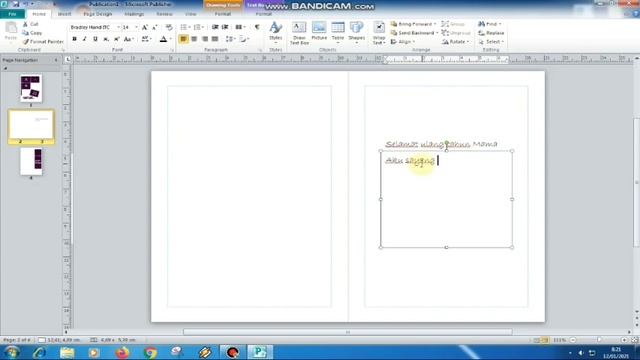
Task: Click the zoom in plus button
Action: (624, 340)
